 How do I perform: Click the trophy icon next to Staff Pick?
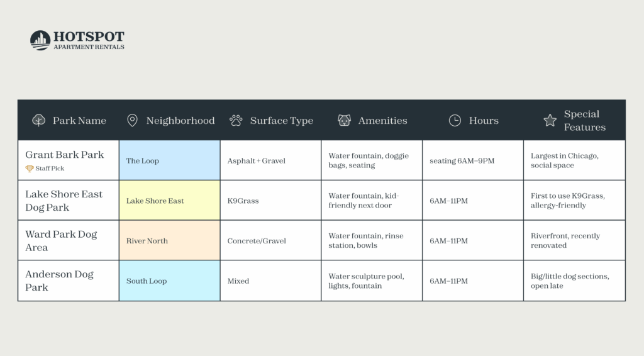click(x=29, y=169)
